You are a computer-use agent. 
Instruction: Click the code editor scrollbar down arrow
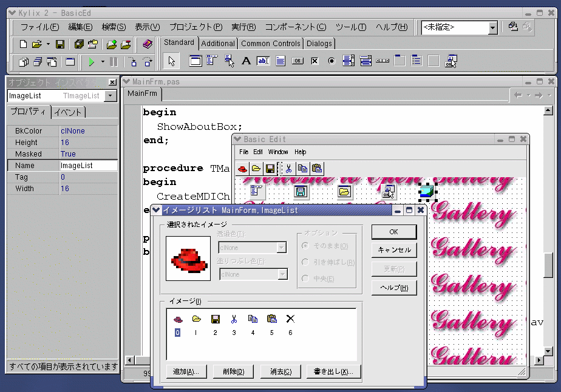548,351
